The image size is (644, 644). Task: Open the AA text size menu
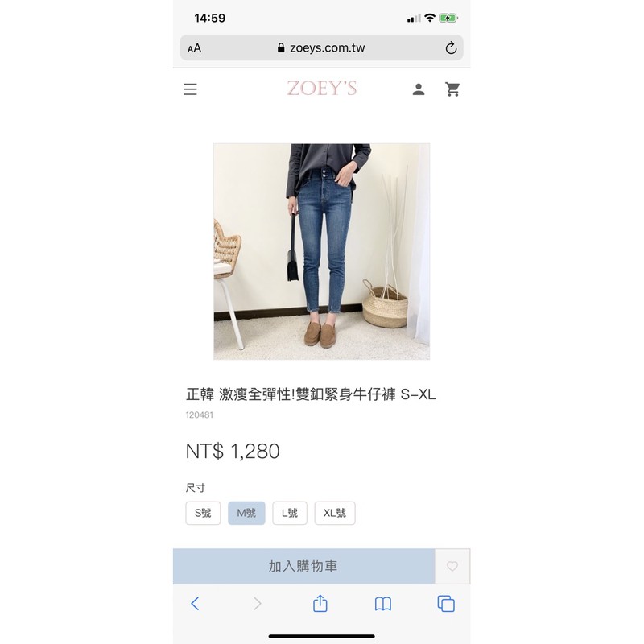tap(194, 48)
